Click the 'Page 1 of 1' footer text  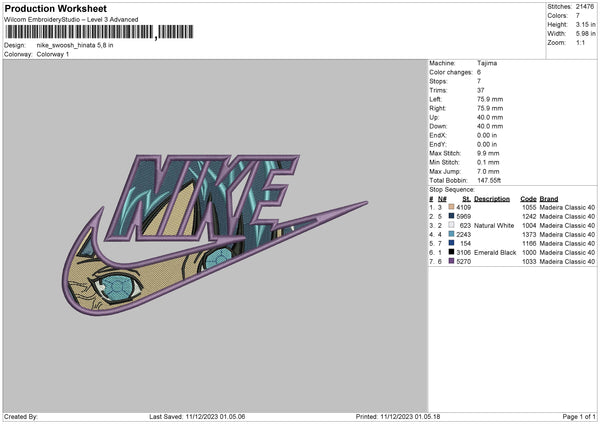(579, 416)
